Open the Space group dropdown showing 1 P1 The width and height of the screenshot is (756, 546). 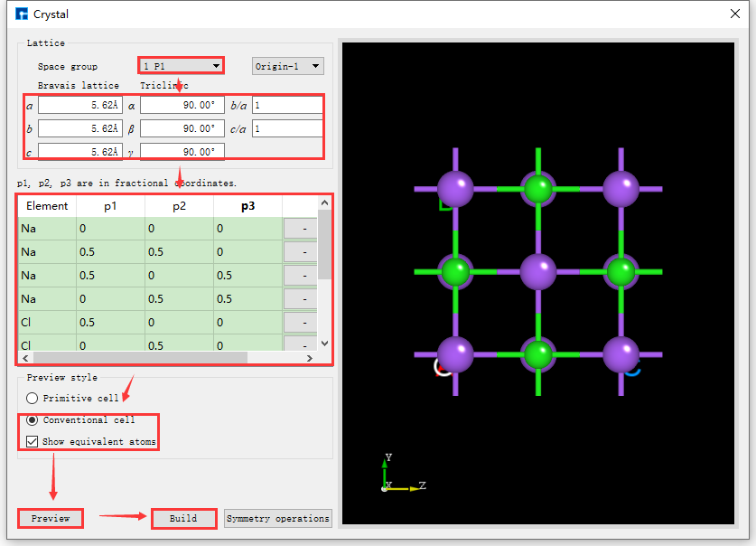[180, 65]
